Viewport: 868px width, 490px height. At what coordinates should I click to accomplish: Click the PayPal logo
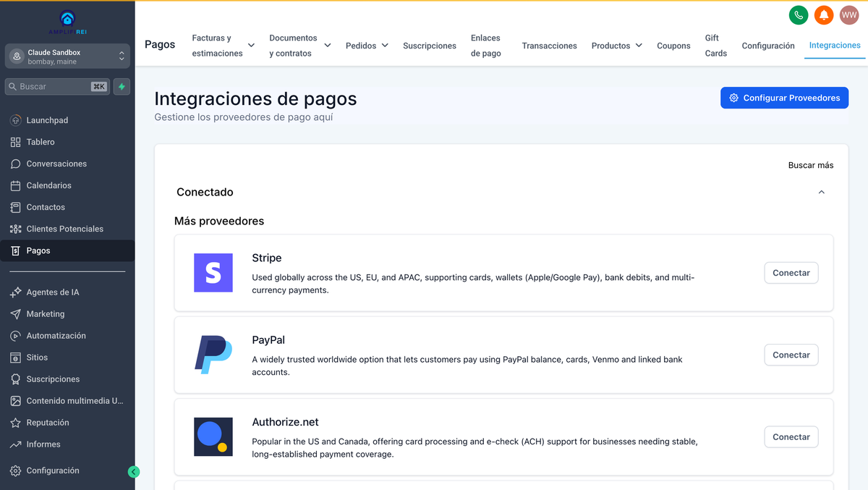pyautogui.click(x=213, y=355)
